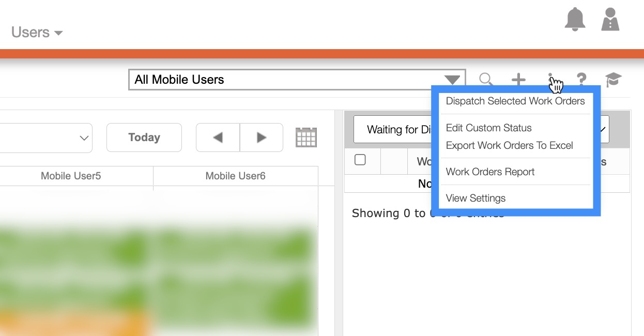Open the user profile icon
Viewport: 644px width, 336px height.
[x=610, y=20]
